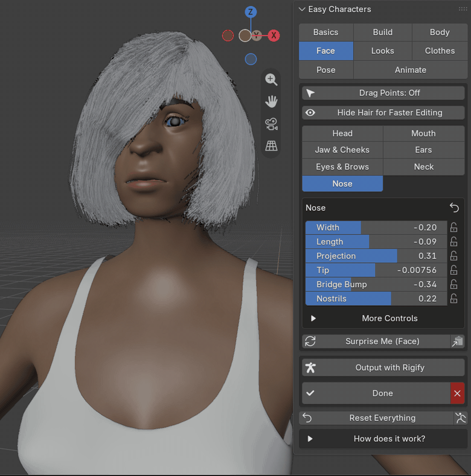This screenshot has width=471, height=476.
Task: Click the Bridge Bump slider field
Action: pyautogui.click(x=376, y=284)
